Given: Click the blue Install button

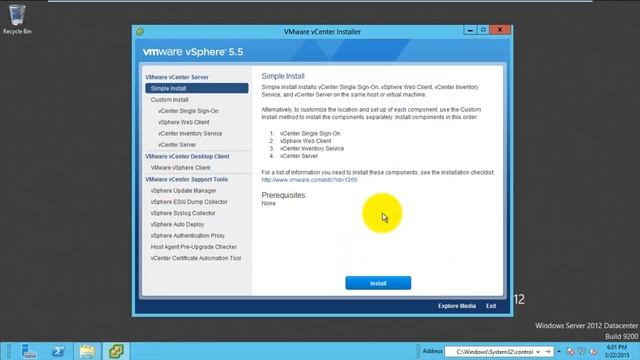Looking at the screenshot, I should pos(378,283).
